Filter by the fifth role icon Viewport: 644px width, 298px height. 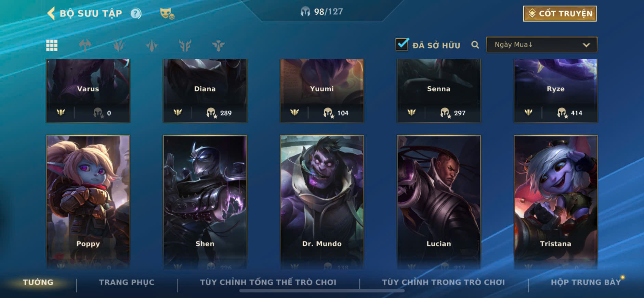coord(218,45)
